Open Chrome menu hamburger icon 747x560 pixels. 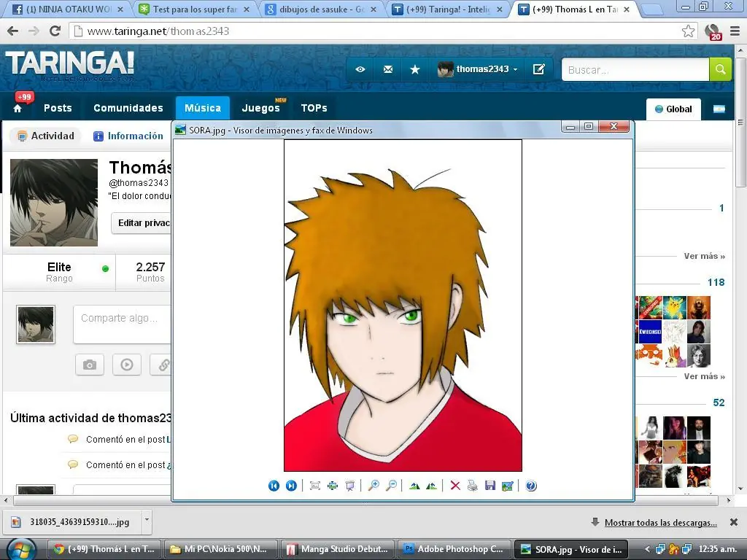pyautogui.click(x=735, y=31)
